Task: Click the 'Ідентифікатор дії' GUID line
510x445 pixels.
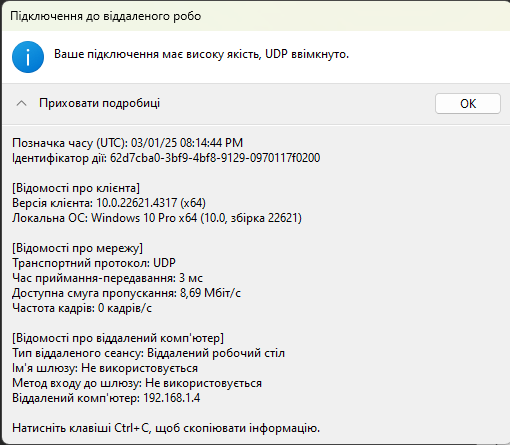Action: coord(166,158)
